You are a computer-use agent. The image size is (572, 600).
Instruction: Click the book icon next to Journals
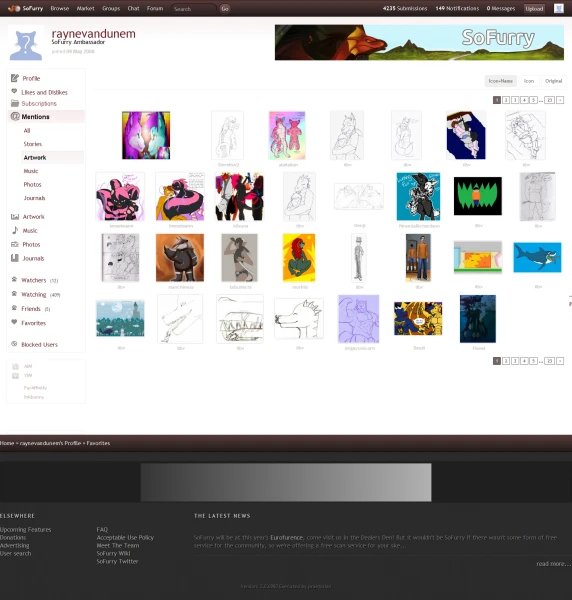pos(15,258)
